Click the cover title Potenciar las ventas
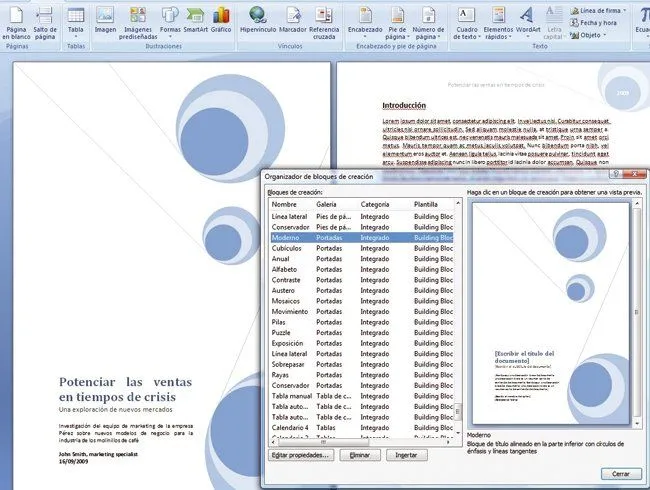This screenshot has width=650, height=490. tap(125, 389)
